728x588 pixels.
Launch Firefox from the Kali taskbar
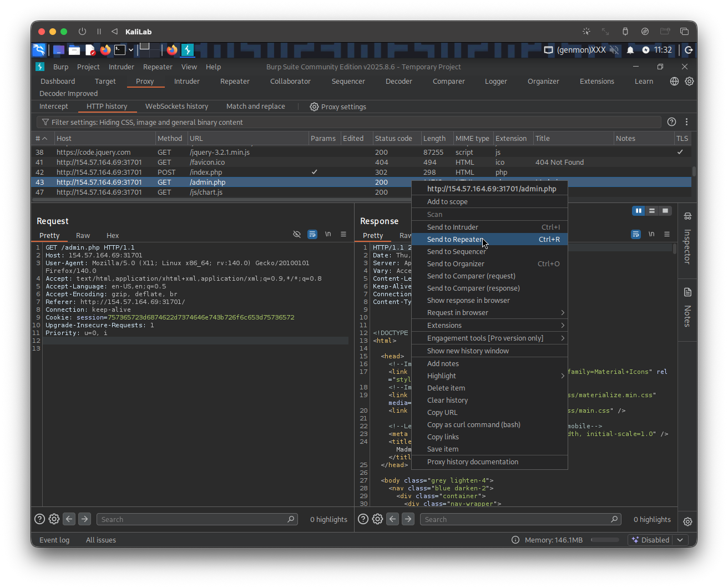105,50
